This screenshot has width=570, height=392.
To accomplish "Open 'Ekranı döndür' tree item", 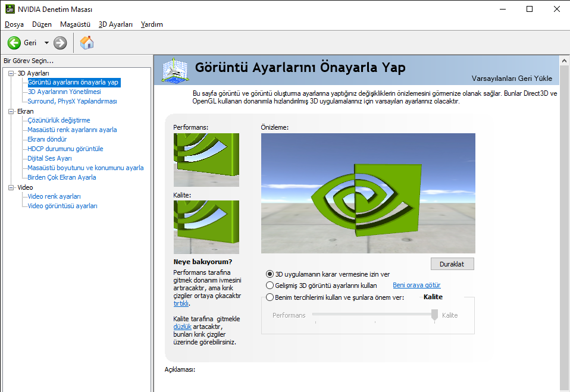I will pyautogui.click(x=47, y=139).
